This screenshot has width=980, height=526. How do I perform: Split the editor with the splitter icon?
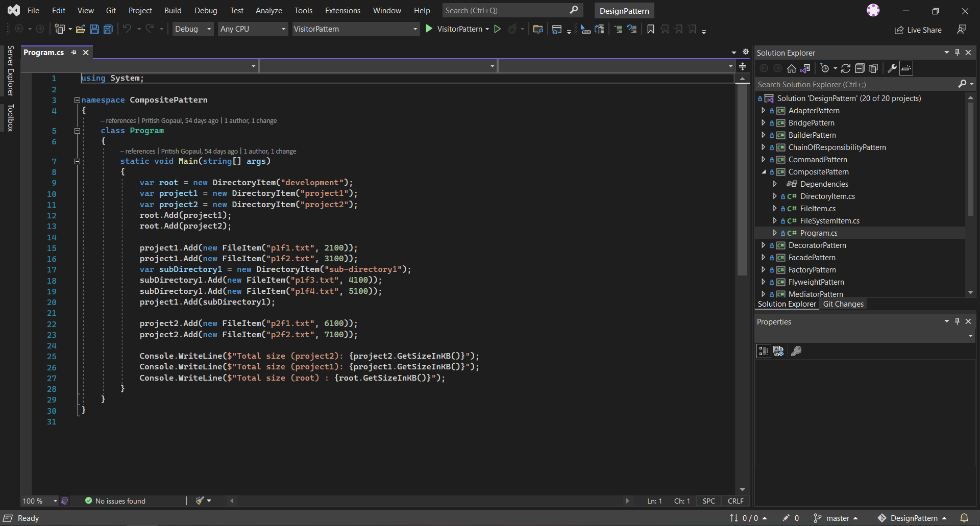[x=743, y=66]
